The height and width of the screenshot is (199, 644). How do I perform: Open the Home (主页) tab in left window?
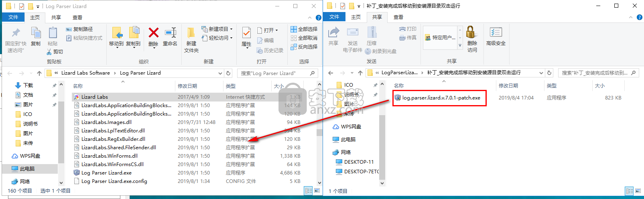click(x=35, y=18)
